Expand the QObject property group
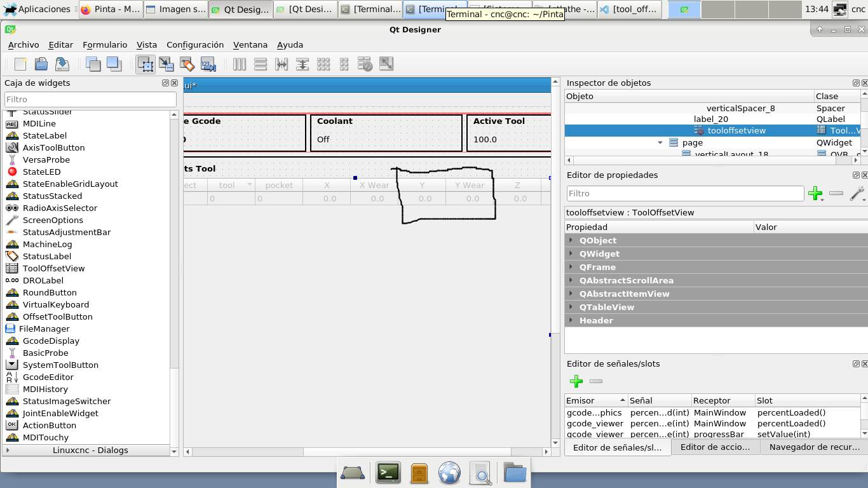 click(x=571, y=240)
